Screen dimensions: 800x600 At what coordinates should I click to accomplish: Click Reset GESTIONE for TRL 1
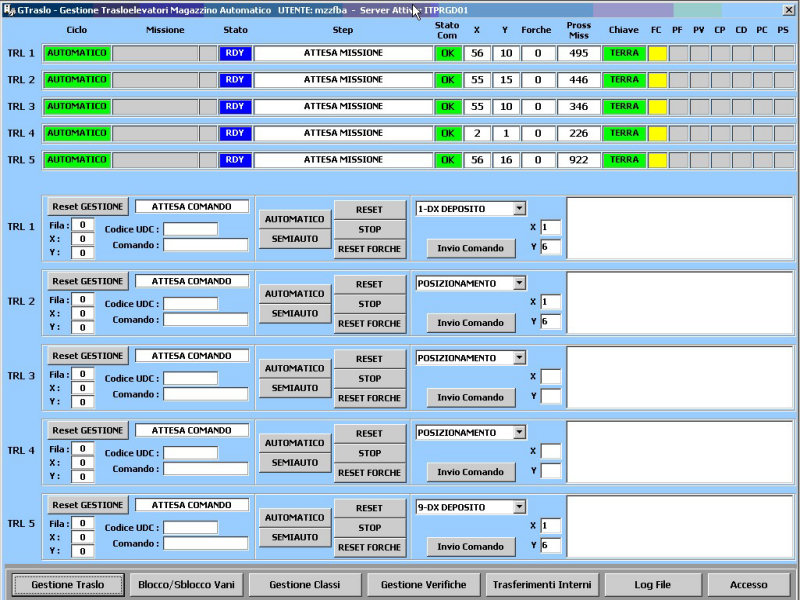(x=87, y=206)
